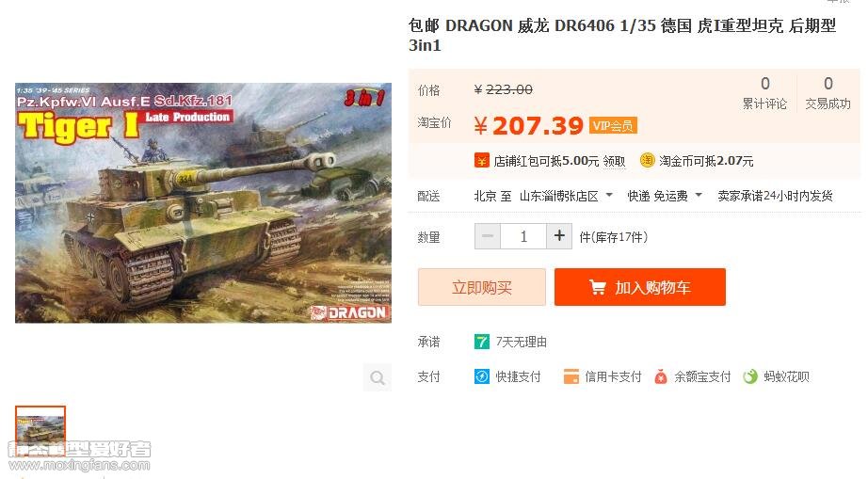Image resolution: width=868 pixels, height=479 pixels.
Task: Click the shopping cart icon in 加入购物车
Action: pos(597,287)
